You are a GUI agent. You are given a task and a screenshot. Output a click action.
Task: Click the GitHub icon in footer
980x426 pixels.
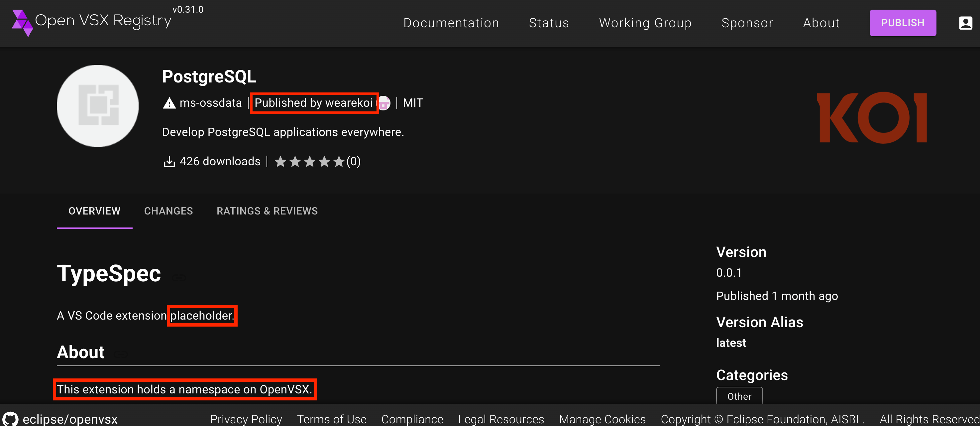(x=10, y=419)
